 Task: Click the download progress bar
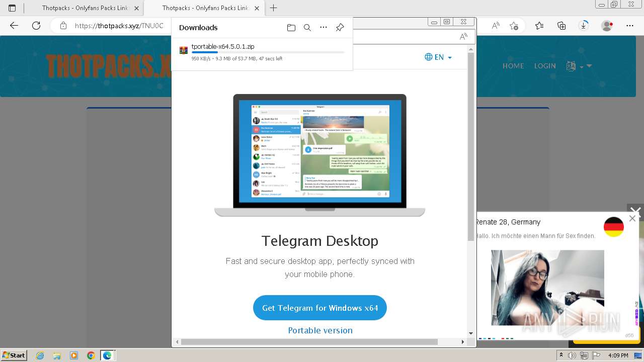coord(268,52)
